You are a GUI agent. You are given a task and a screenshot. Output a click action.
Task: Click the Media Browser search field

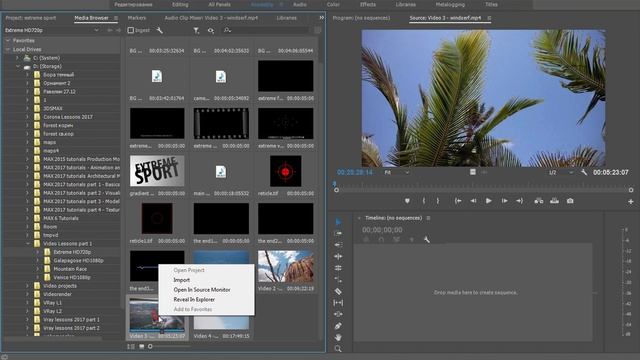[x=265, y=30]
